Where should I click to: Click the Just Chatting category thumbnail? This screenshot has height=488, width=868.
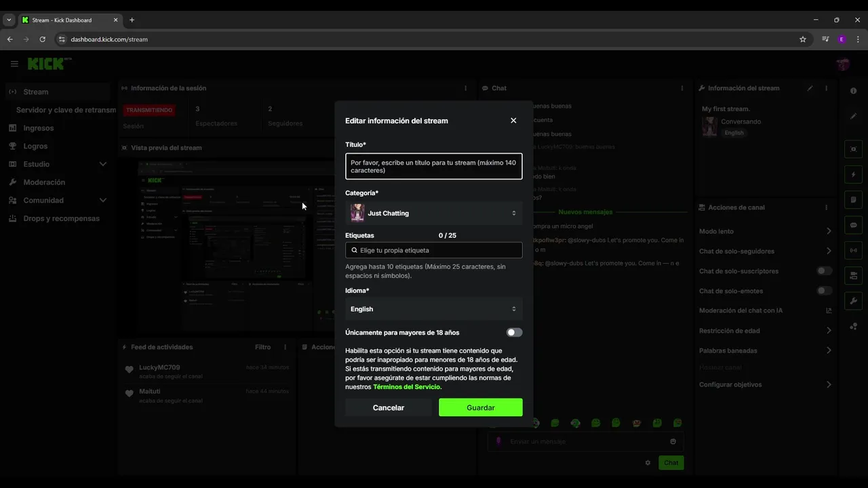click(357, 213)
